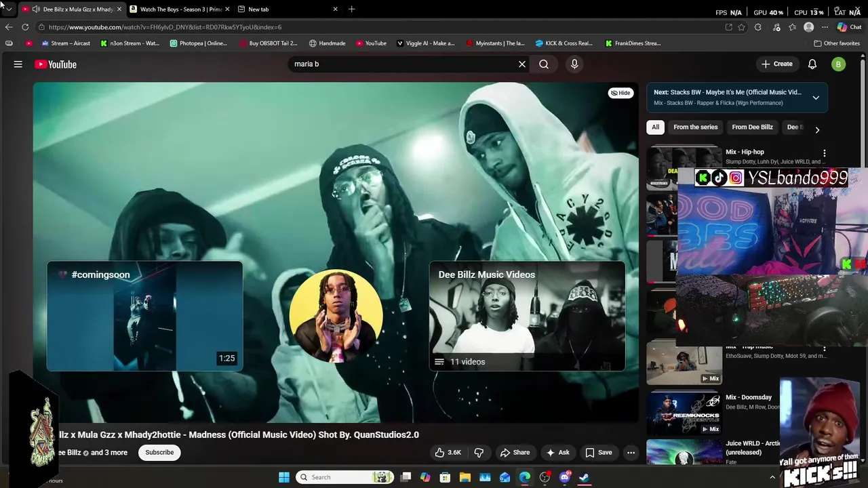This screenshot has height=488, width=868.
Task: Open Mix - Hip-hop three-dot options
Action: tap(824, 153)
